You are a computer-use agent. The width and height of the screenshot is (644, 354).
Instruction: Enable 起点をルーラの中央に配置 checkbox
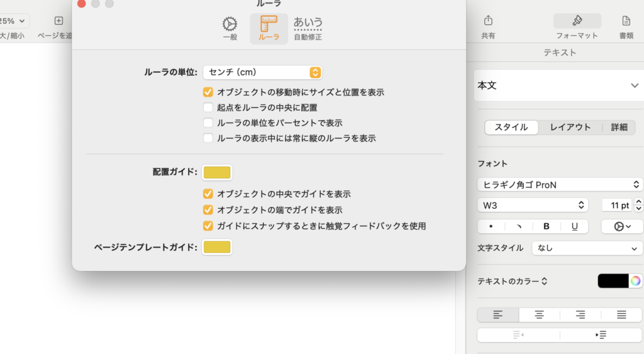coord(208,108)
